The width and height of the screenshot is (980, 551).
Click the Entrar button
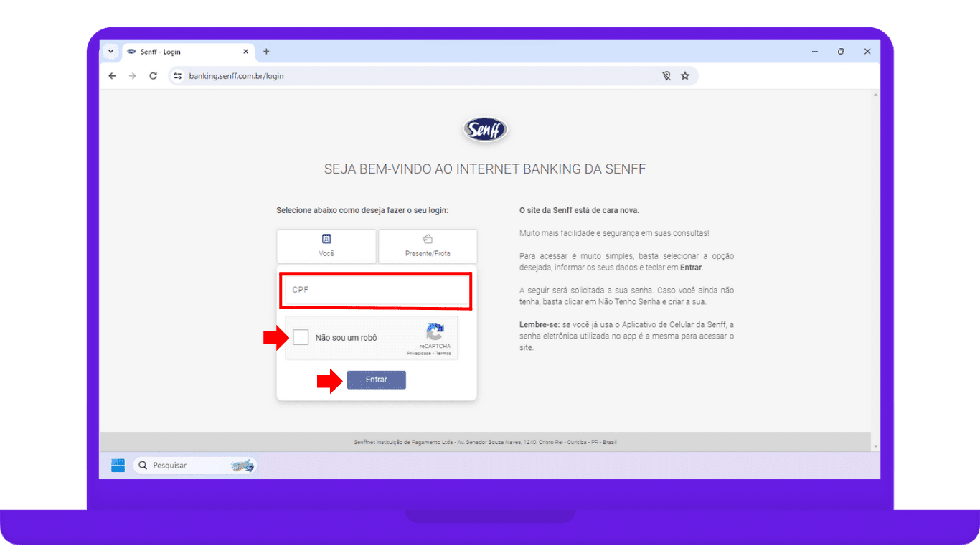coord(376,380)
